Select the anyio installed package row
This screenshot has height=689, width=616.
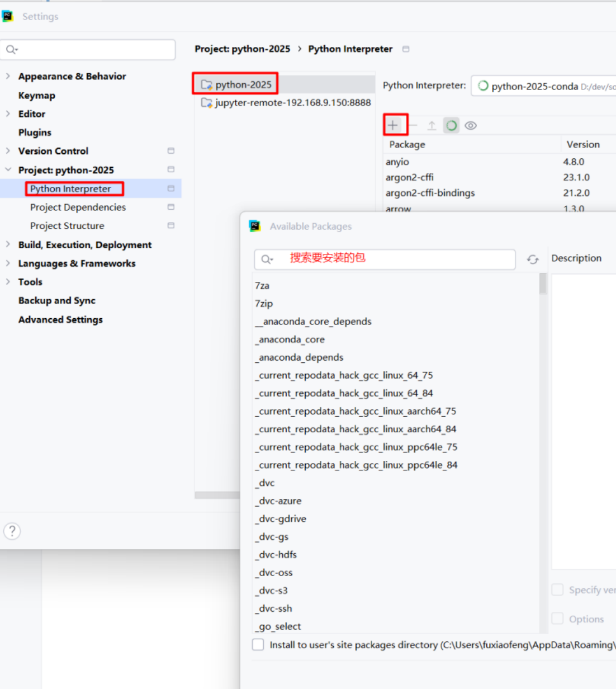pyautogui.click(x=500, y=162)
